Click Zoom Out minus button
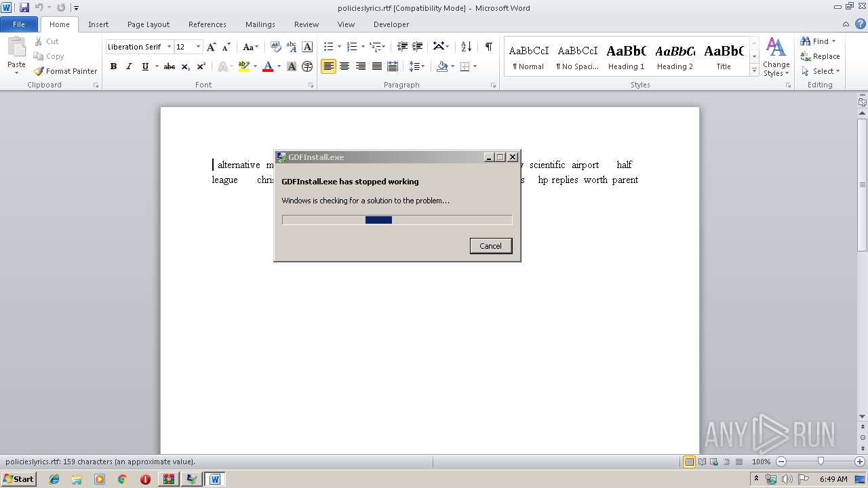 coord(781,462)
